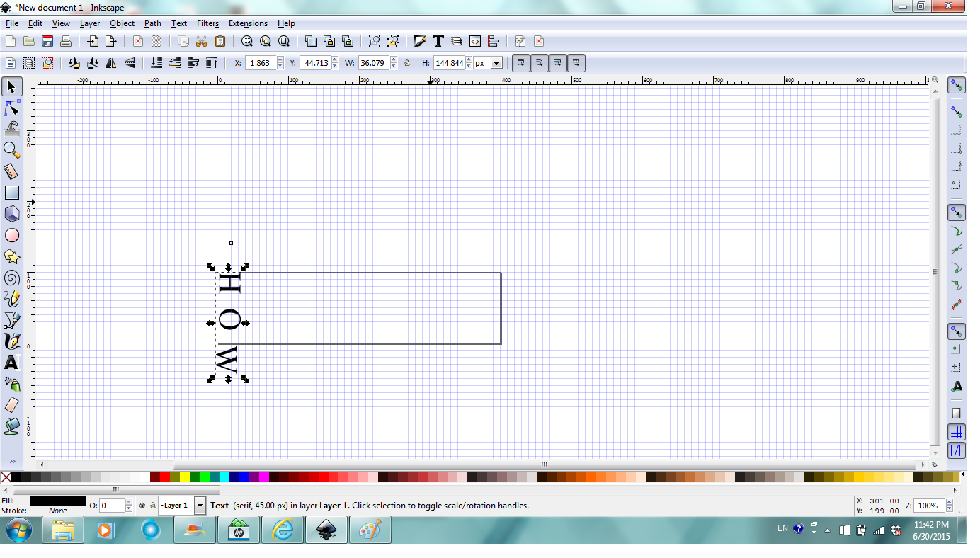980x558 pixels.
Task: Activate the Zoom magnifier tool
Action: tap(12, 149)
